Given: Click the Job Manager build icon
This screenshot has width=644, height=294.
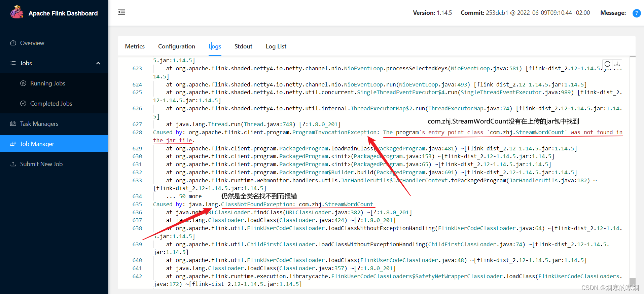Looking at the screenshot, I should [13, 144].
